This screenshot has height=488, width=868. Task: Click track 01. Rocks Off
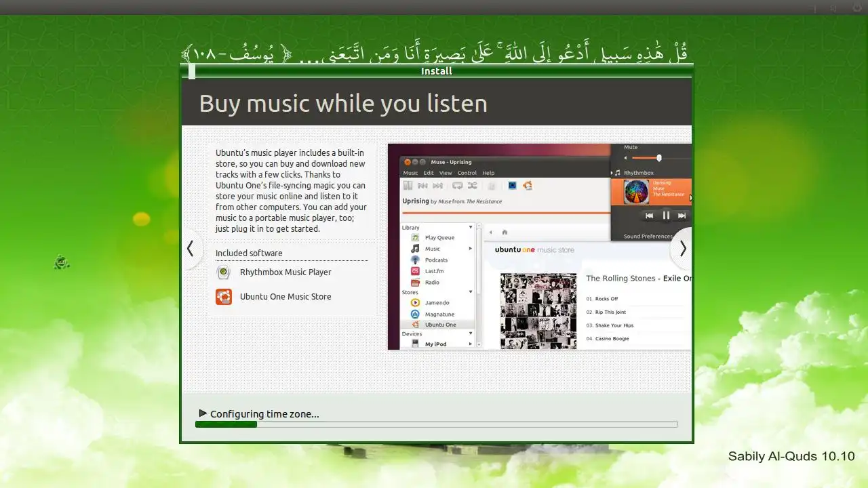(x=602, y=299)
